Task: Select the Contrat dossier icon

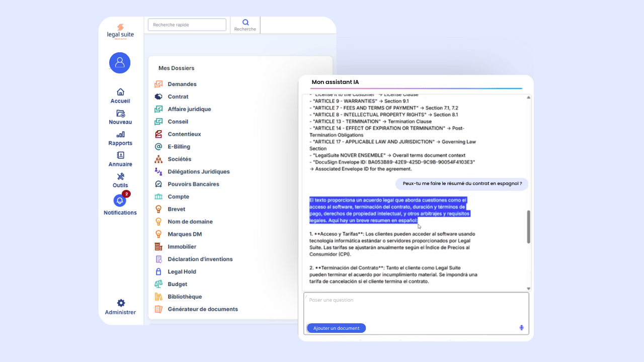Action: tap(160, 97)
